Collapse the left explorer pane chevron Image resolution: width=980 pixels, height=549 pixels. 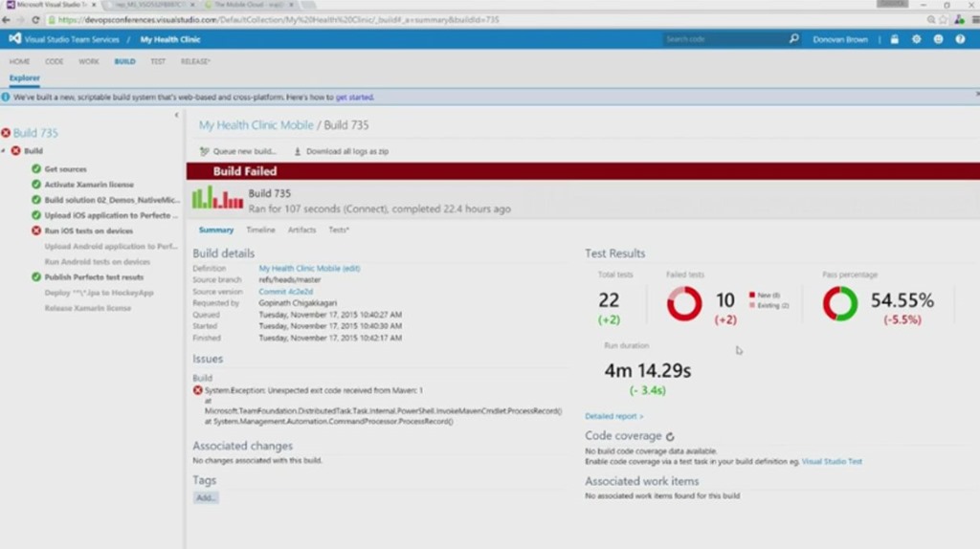(x=176, y=115)
